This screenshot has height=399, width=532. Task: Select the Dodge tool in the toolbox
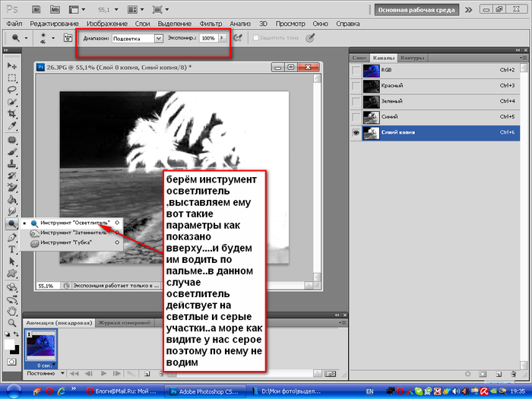[x=12, y=223]
